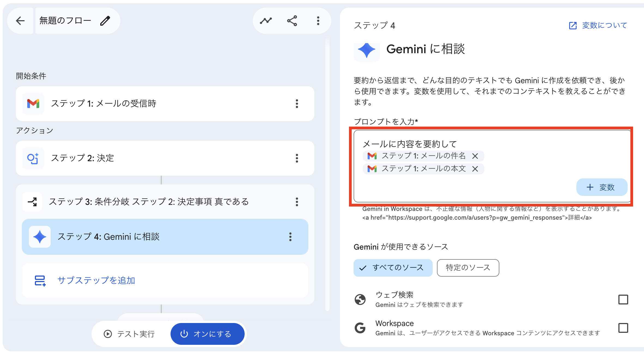This screenshot has height=353, width=644.
Task: Click the Google G icon for Workspace
Action: (360, 328)
